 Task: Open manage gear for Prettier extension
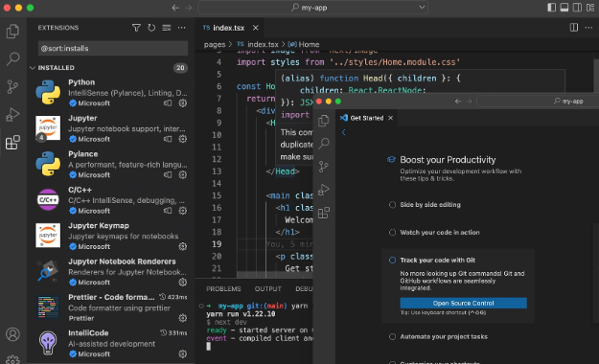[183, 318]
